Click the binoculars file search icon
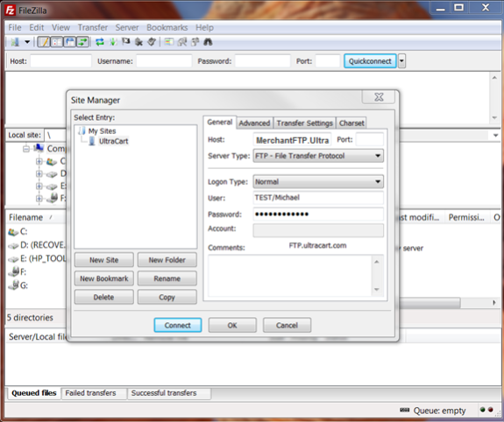This screenshot has height=422, width=504. coord(208,42)
